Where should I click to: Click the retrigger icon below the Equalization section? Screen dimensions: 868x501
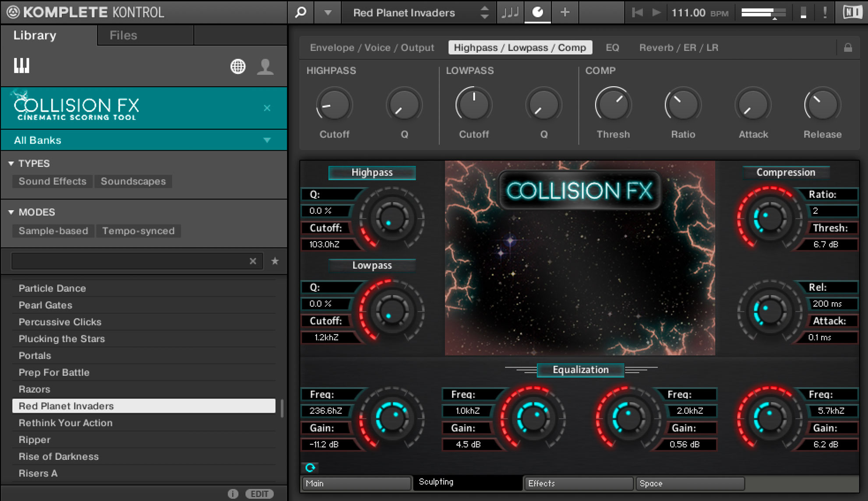pyautogui.click(x=311, y=467)
